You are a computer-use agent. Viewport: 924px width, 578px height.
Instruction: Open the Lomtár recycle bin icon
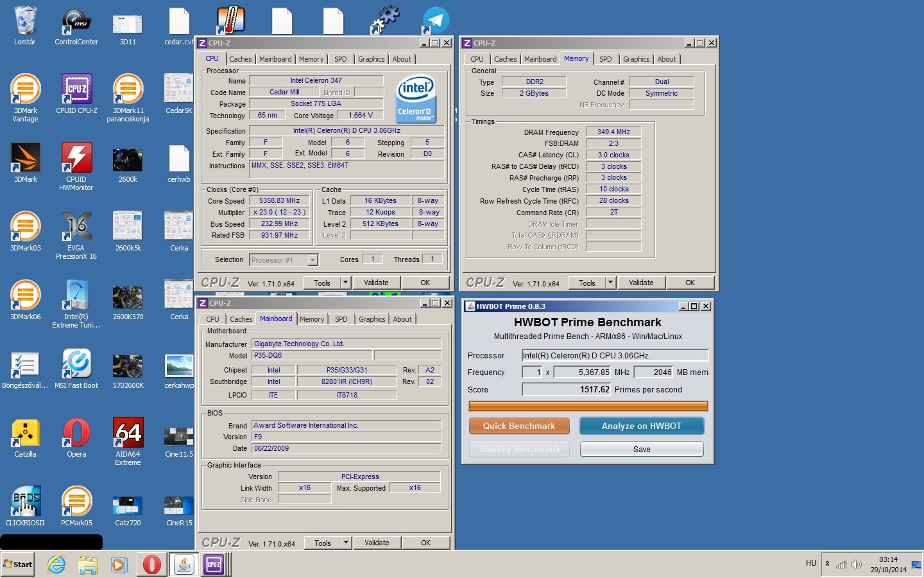point(25,21)
